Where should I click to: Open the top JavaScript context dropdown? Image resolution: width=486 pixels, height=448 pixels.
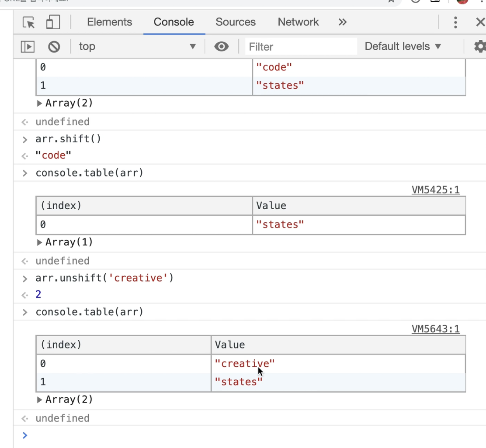pos(137,46)
